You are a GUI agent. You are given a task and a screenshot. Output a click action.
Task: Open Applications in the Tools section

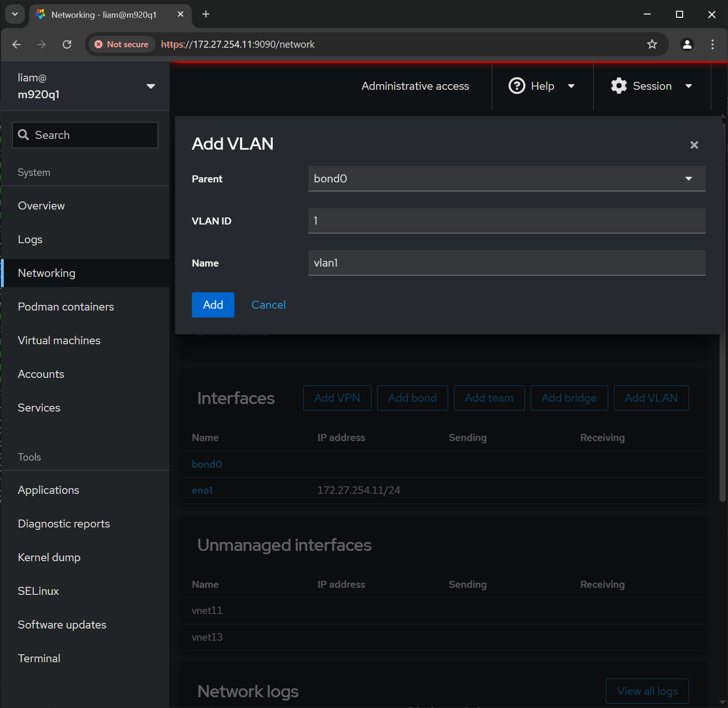point(85,490)
